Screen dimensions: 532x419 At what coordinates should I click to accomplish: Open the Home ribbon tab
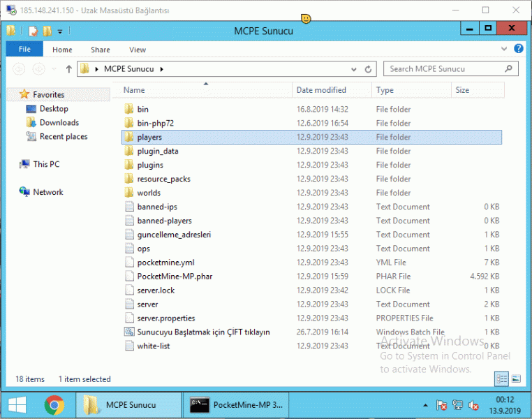[x=62, y=50]
